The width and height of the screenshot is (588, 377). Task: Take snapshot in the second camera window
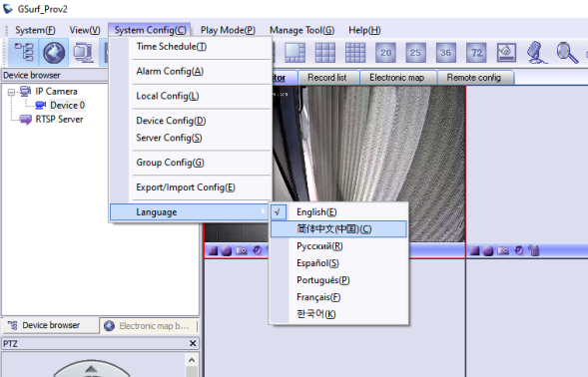503,250
